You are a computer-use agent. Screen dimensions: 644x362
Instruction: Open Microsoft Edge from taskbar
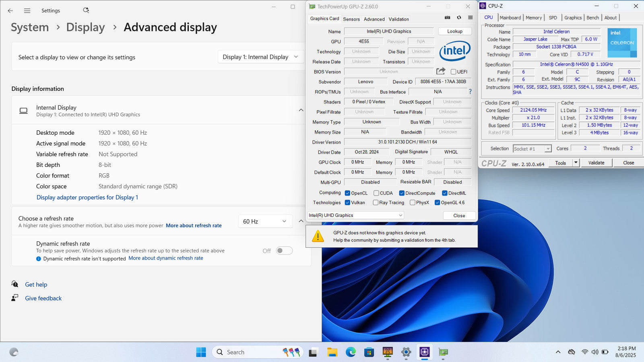coord(351,352)
